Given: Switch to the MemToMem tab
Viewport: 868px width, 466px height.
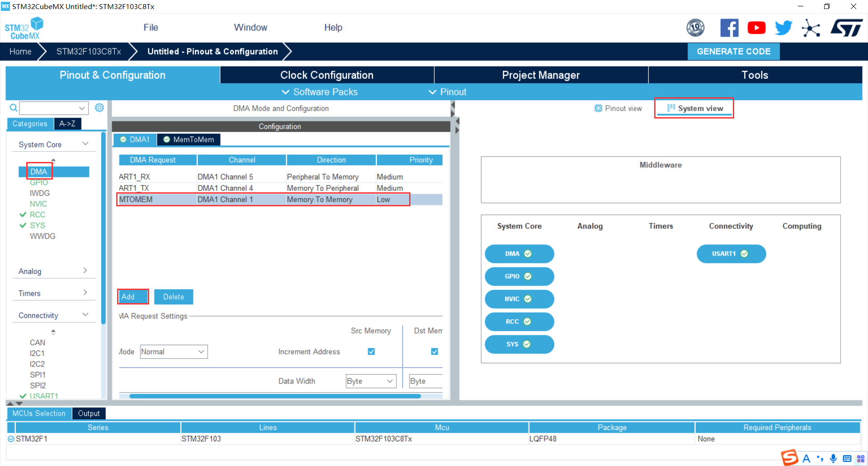Looking at the screenshot, I should point(189,139).
